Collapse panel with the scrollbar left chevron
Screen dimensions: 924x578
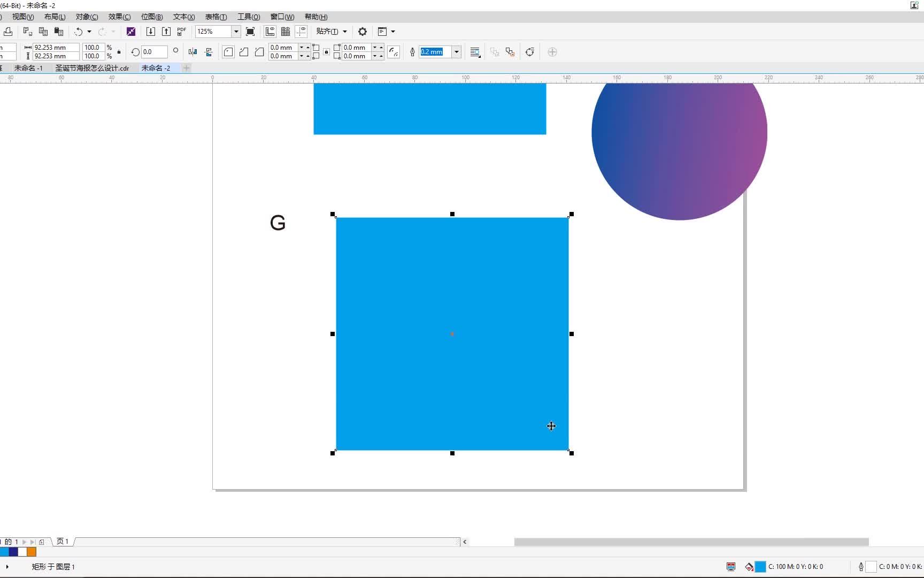tap(465, 542)
